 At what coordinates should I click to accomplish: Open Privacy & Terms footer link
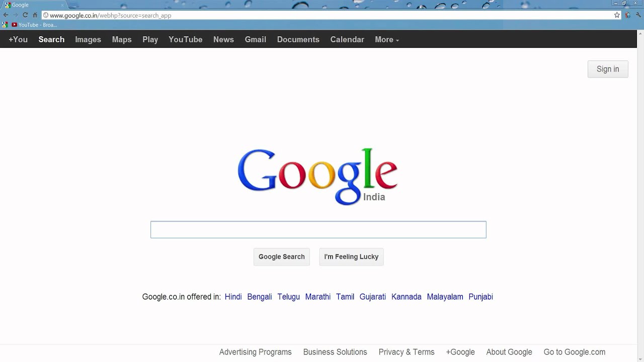tap(407, 352)
